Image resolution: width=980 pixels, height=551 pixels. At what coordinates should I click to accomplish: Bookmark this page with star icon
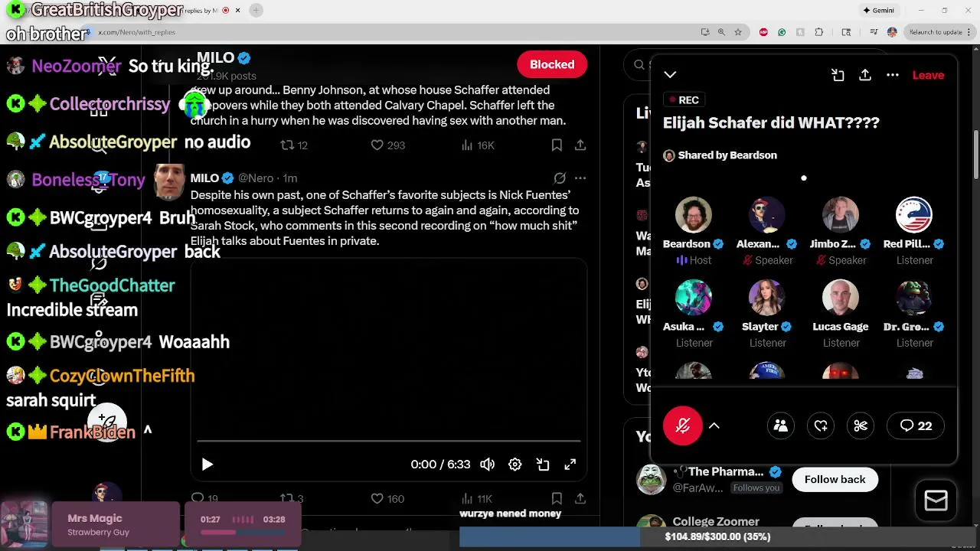[738, 32]
